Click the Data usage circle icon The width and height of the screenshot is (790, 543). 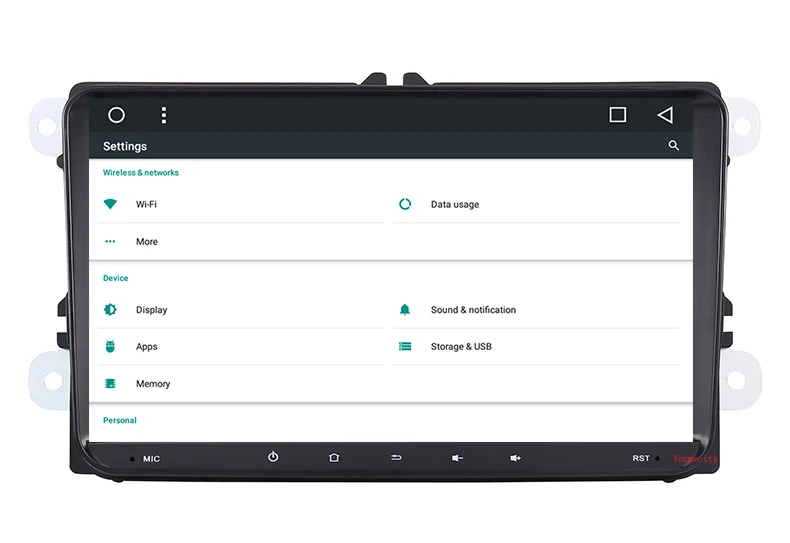405,204
